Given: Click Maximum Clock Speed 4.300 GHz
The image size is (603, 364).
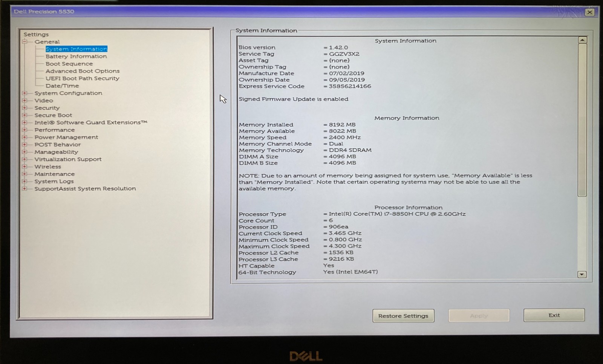Looking at the screenshot, I should tap(345, 246).
